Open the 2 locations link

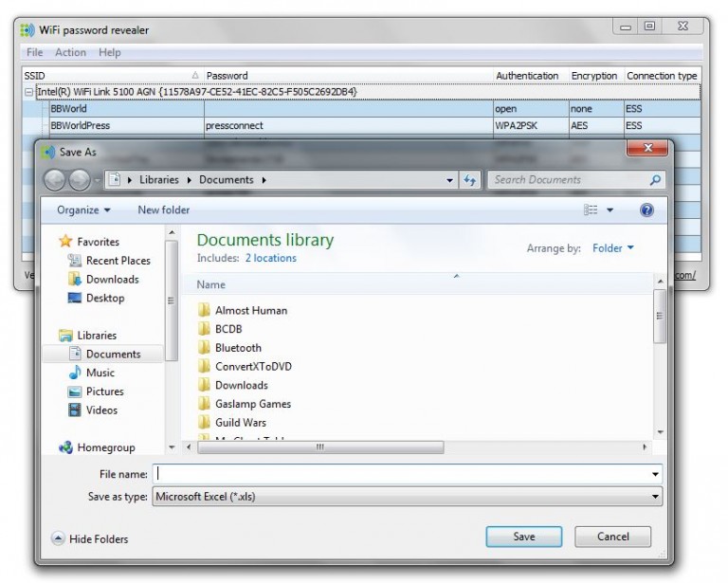[x=271, y=258]
